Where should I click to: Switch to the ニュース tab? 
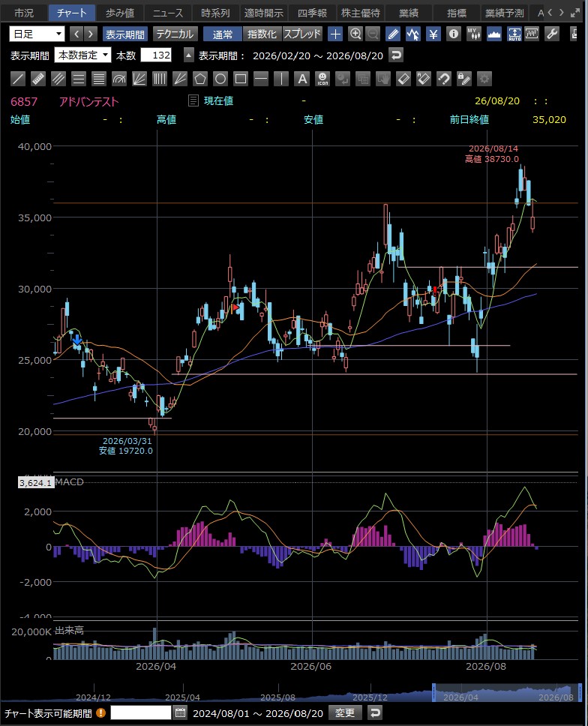[x=167, y=13]
